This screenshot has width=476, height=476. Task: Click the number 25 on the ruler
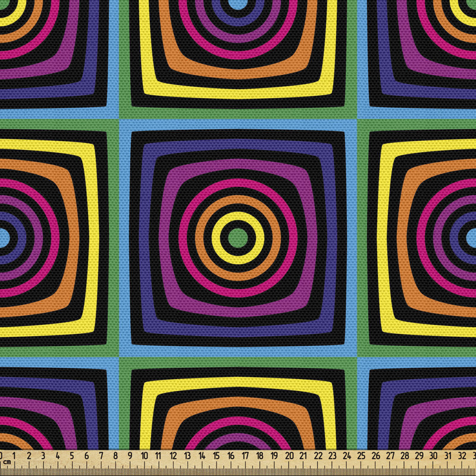(x=361, y=456)
